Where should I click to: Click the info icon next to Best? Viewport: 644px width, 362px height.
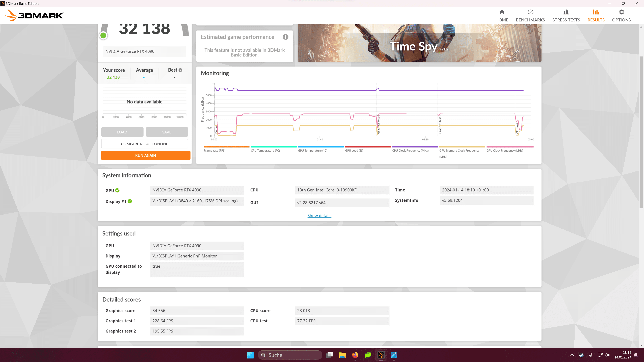[x=180, y=70]
